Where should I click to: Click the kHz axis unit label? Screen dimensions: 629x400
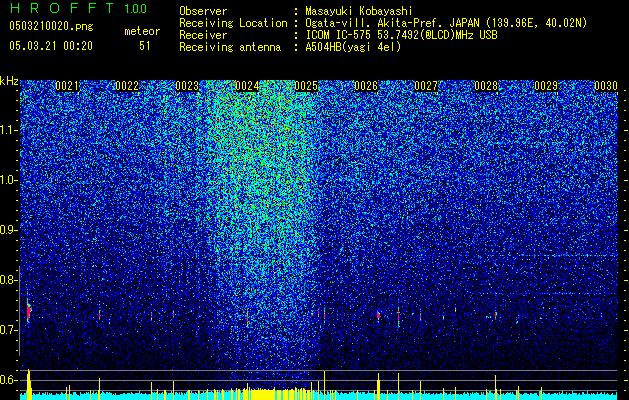click(x=9, y=81)
